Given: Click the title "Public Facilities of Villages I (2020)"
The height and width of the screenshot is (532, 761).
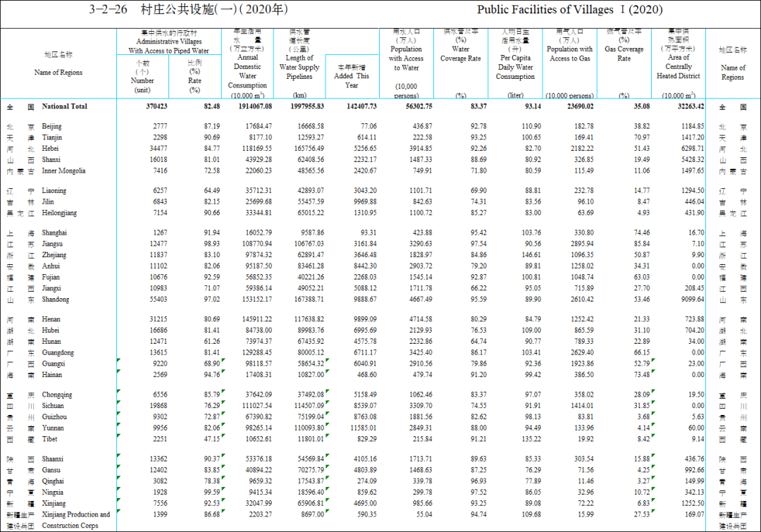Looking at the screenshot, I should pos(569,10).
